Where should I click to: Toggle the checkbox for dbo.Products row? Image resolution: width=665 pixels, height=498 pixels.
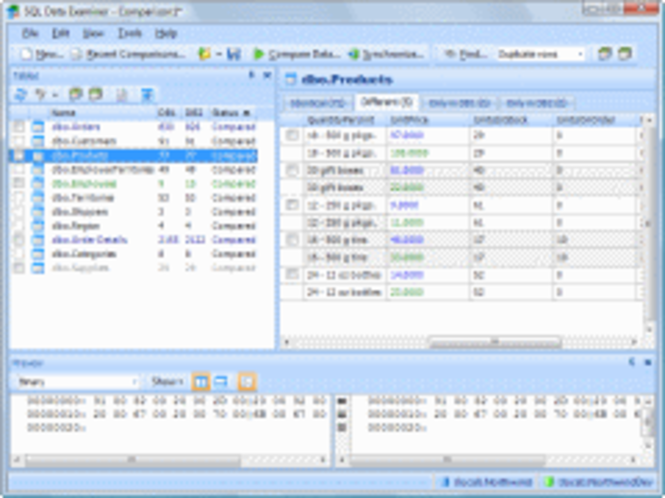tap(19, 155)
